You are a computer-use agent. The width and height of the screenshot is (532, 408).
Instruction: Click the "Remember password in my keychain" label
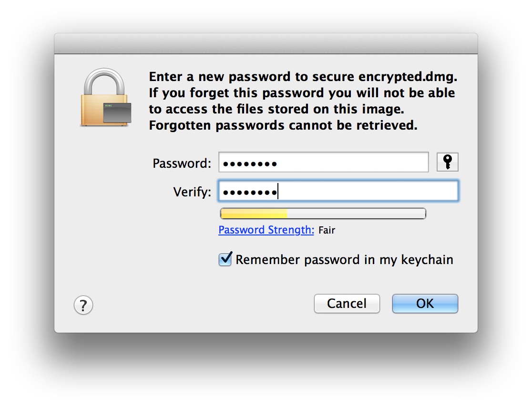[x=344, y=260]
